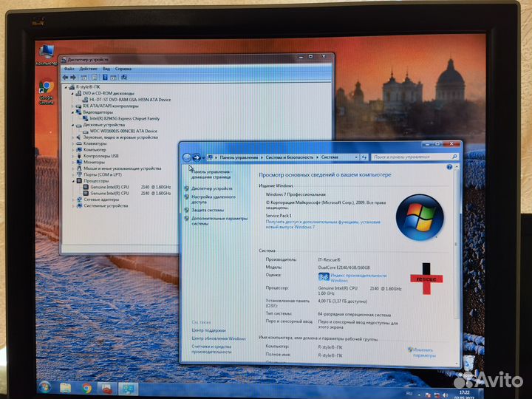Image resolution: width=532 pixels, height=399 pixels.
Task: Switch to System window taskbar button
Action: (x=129, y=389)
